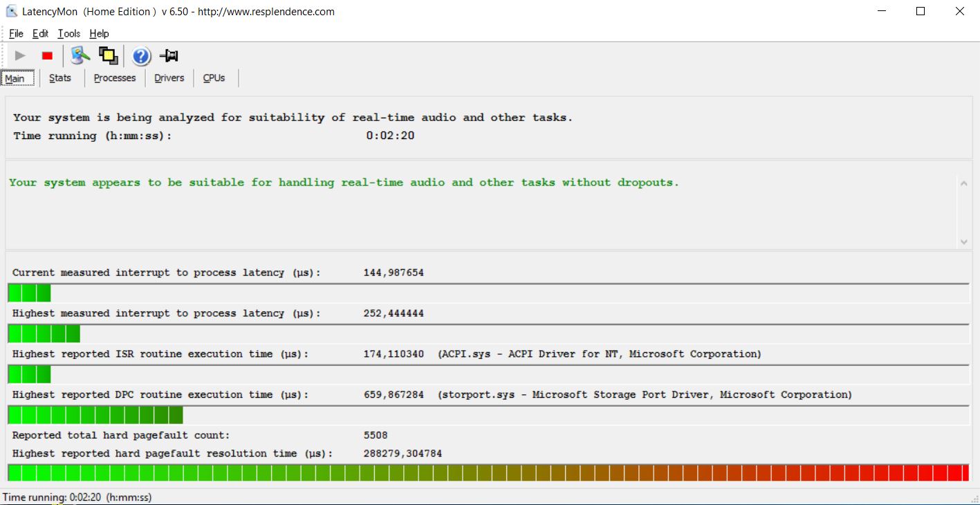
Task: Click the message box scroll up arrow
Action: 964,183
